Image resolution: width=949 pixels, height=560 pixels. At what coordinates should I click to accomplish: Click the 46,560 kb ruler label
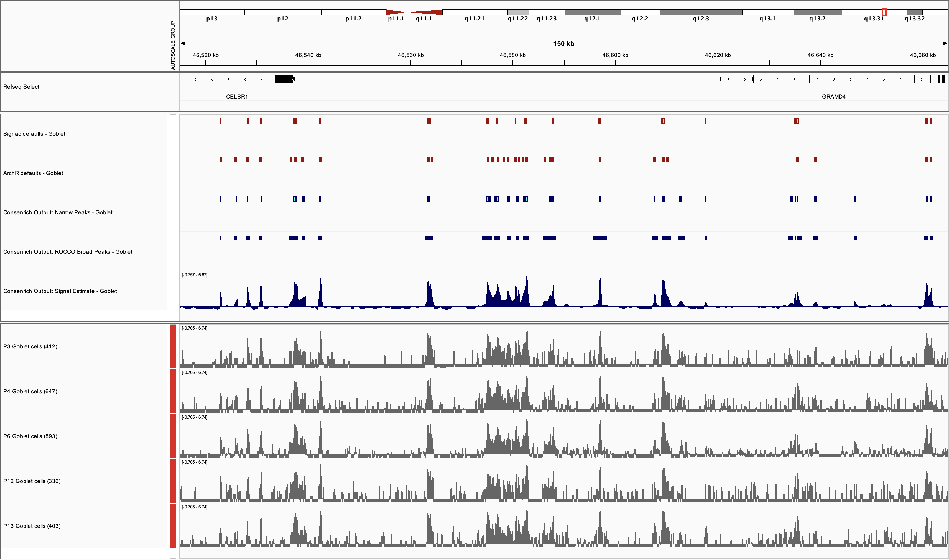coord(410,55)
